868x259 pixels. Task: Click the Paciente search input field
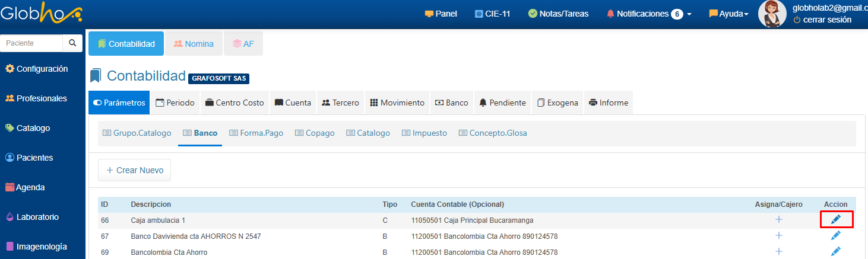tap(31, 43)
